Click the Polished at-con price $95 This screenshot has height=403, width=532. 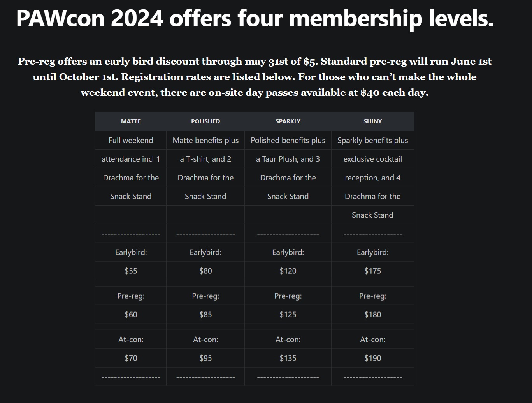point(205,358)
